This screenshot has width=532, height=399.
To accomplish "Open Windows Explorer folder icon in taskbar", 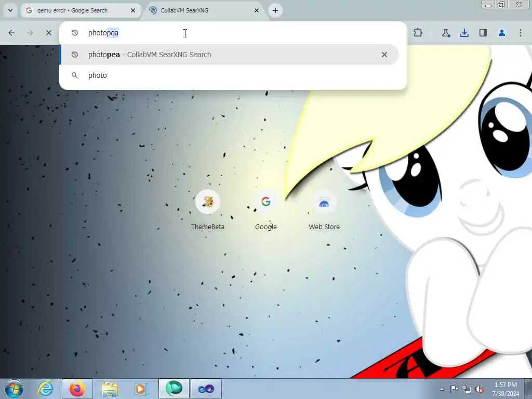I will [110, 389].
